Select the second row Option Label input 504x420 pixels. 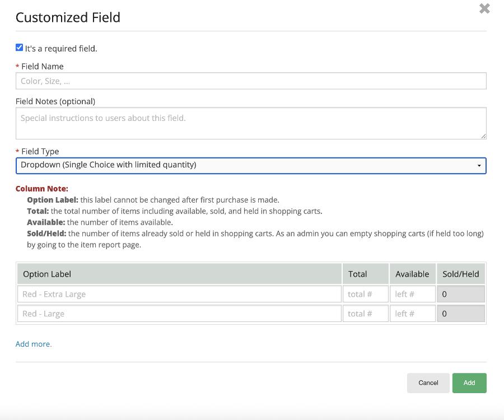[179, 314]
